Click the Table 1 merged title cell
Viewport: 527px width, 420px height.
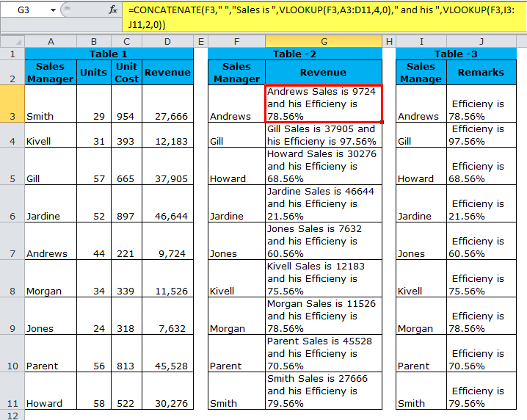click(109, 54)
